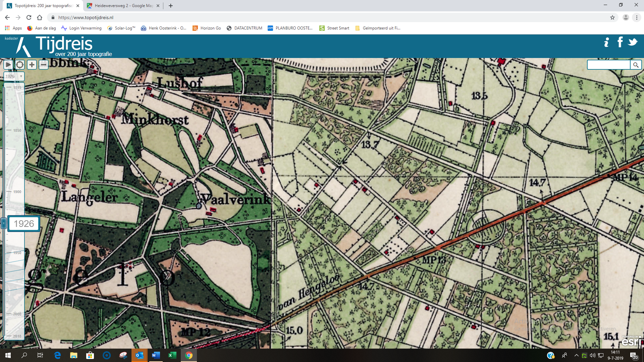Launch Edge from the taskbar

pyautogui.click(x=57, y=355)
